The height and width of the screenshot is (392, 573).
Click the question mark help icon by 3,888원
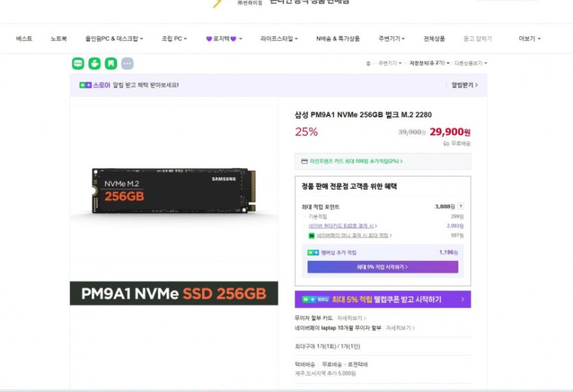[x=460, y=206]
